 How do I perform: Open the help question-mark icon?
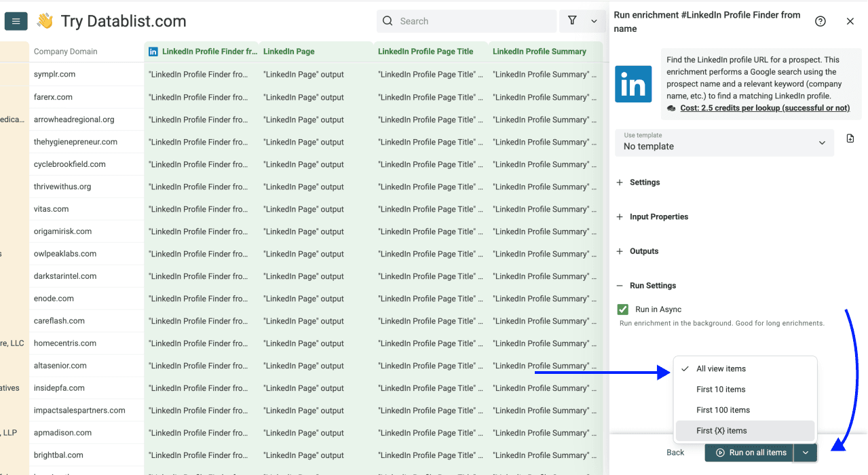(820, 21)
